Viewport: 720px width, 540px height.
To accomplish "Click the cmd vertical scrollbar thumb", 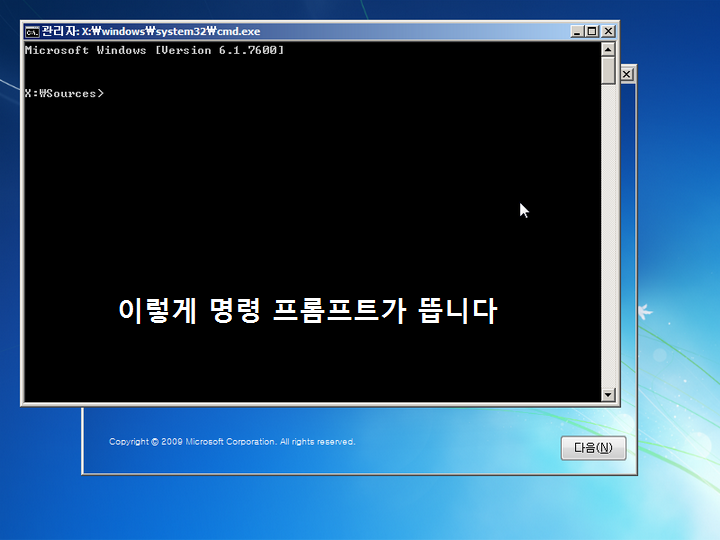I will click(x=608, y=70).
